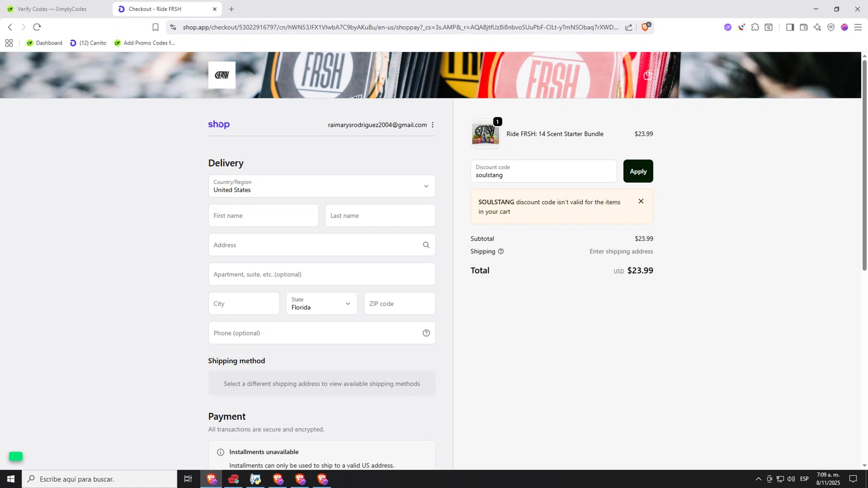
Task: Open the apps grid in bookmarks bar
Action: [9, 43]
